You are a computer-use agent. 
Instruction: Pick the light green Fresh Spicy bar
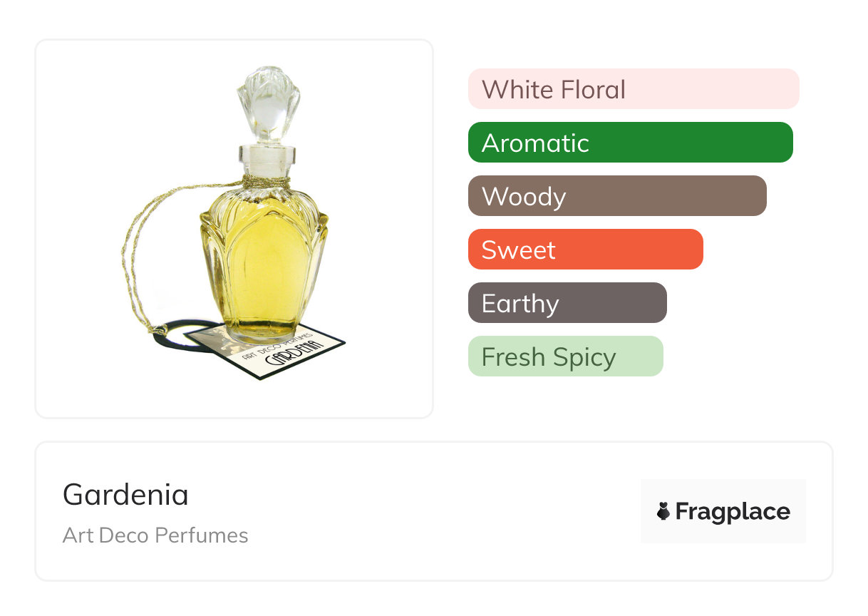[565, 356]
